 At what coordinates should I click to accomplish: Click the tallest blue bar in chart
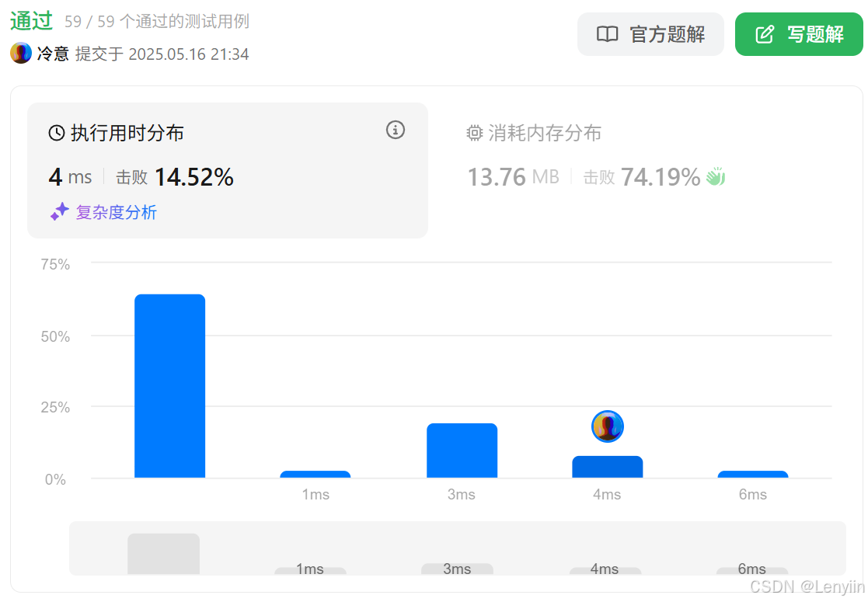click(x=170, y=386)
